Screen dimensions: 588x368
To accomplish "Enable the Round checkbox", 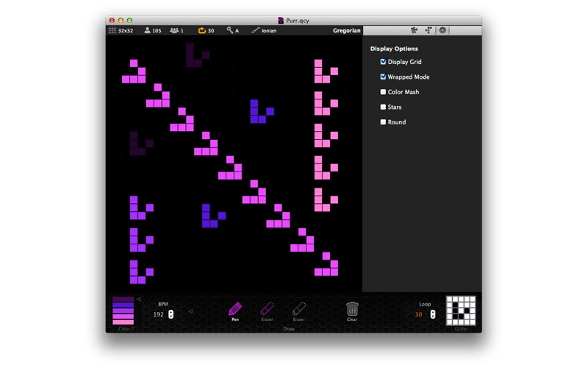I will (x=383, y=121).
